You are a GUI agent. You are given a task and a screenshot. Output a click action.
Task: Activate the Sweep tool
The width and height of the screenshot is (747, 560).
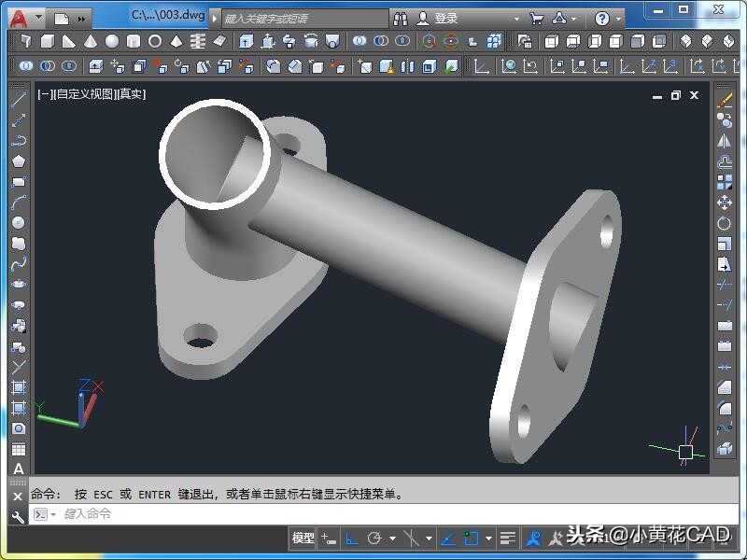[289, 41]
